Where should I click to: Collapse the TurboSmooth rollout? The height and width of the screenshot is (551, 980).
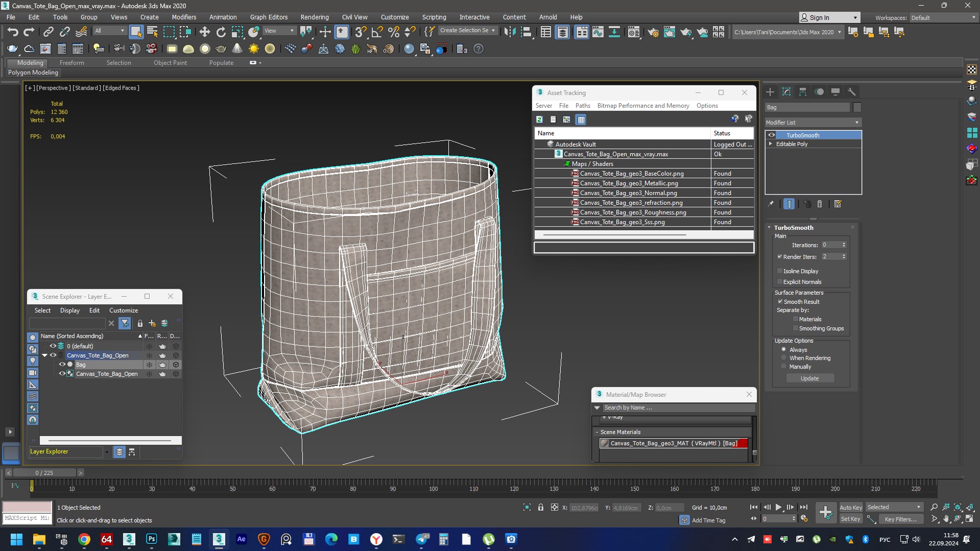770,228
